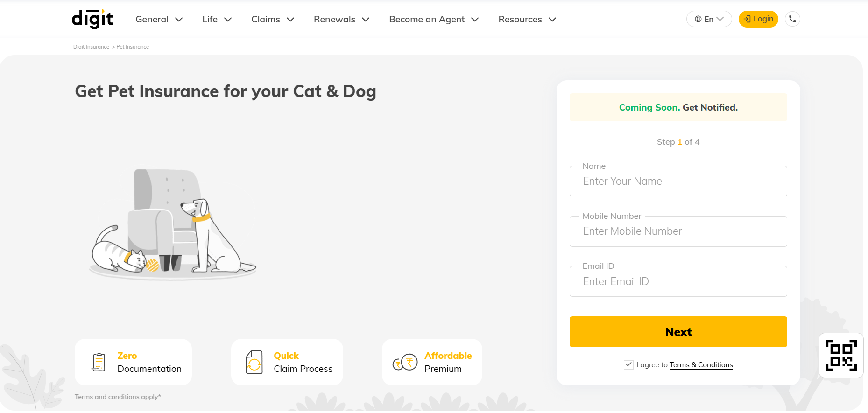Click the Zero Documentation clipboard icon

(x=99, y=362)
